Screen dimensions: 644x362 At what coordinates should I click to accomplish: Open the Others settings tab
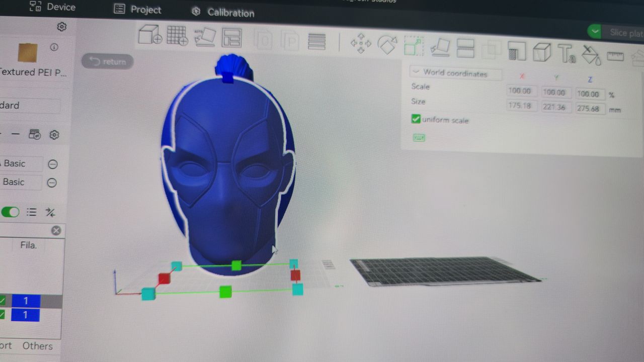tap(37, 346)
